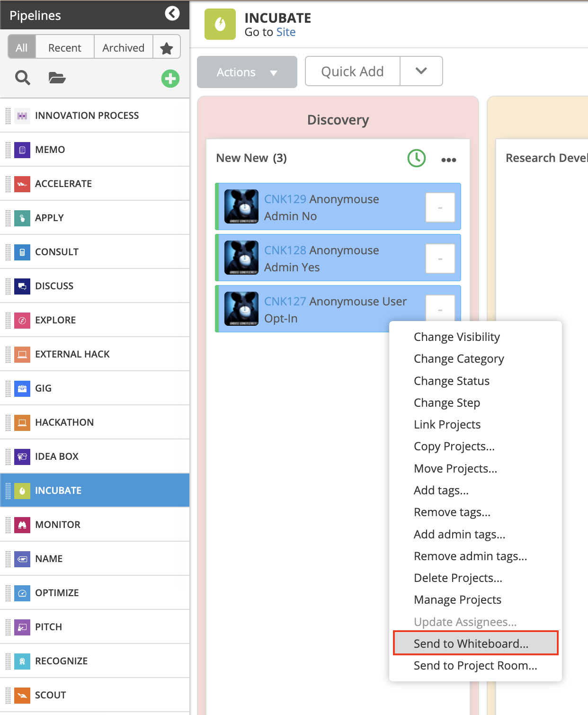588x715 pixels.
Task: Click the MONITOR pipeline icon
Action: (x=22, y=525)
